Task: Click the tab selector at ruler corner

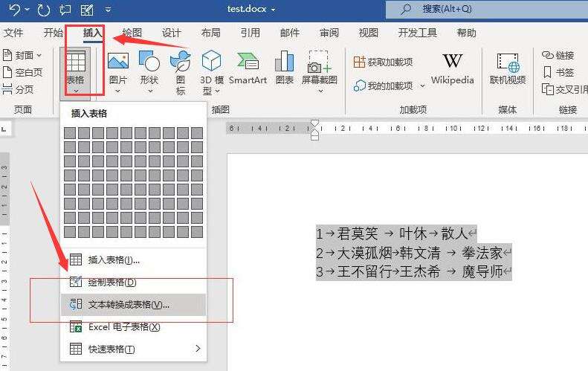Action: coord(4,129)
